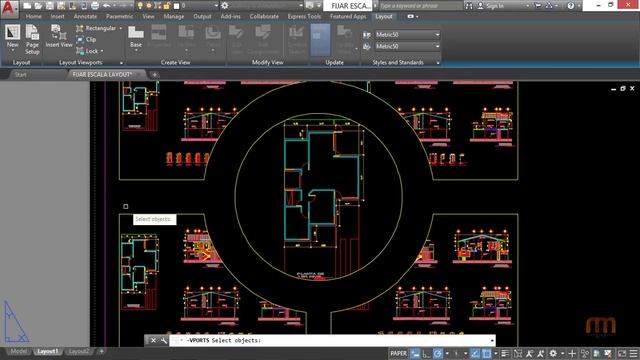
Task: Click the search binoculars icon
Action: pos(469,6)
